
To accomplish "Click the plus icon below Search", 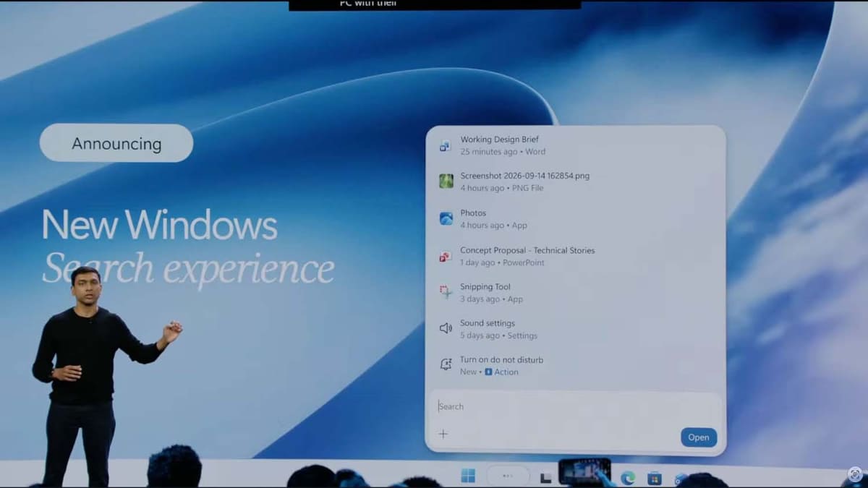I will (443, 434).
